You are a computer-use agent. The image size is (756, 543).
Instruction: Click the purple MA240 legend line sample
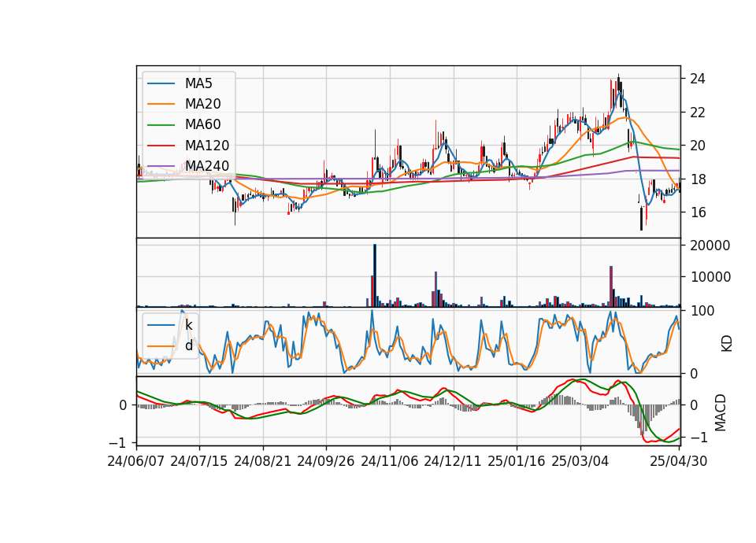pyautogui.click(x=161, y=166)
